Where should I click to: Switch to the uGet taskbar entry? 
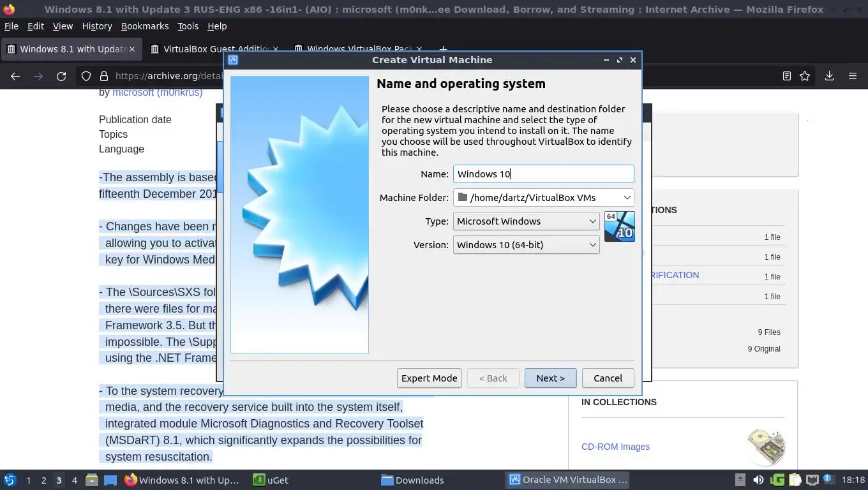[x=271, y=480]
